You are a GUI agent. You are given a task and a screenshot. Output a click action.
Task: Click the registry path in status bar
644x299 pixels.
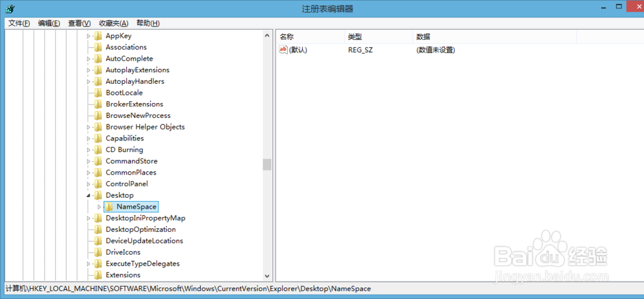click(187, 289)
